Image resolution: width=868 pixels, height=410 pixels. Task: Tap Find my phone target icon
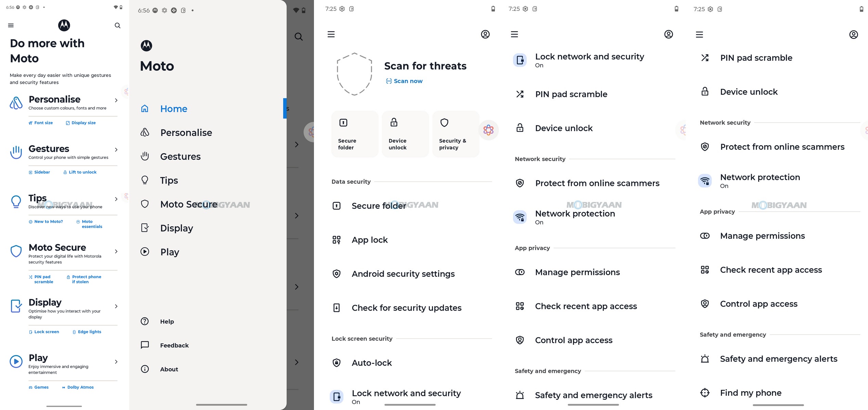coord(705,393)
